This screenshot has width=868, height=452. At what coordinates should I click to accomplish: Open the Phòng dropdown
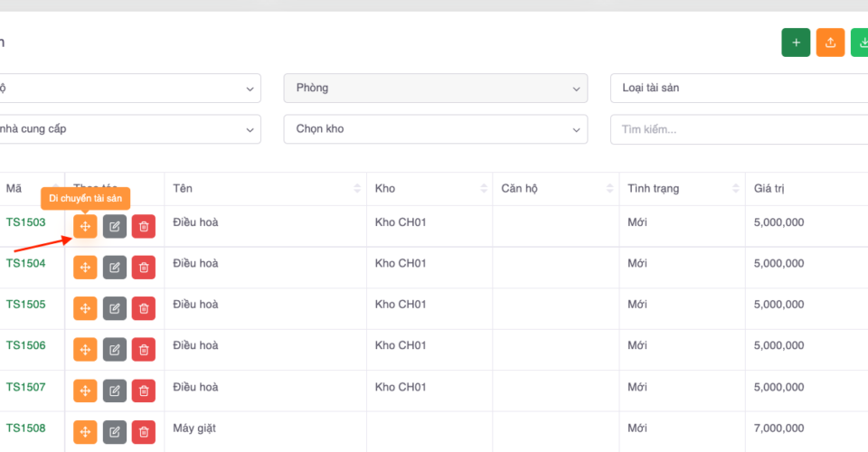click(x=435, y=89)
